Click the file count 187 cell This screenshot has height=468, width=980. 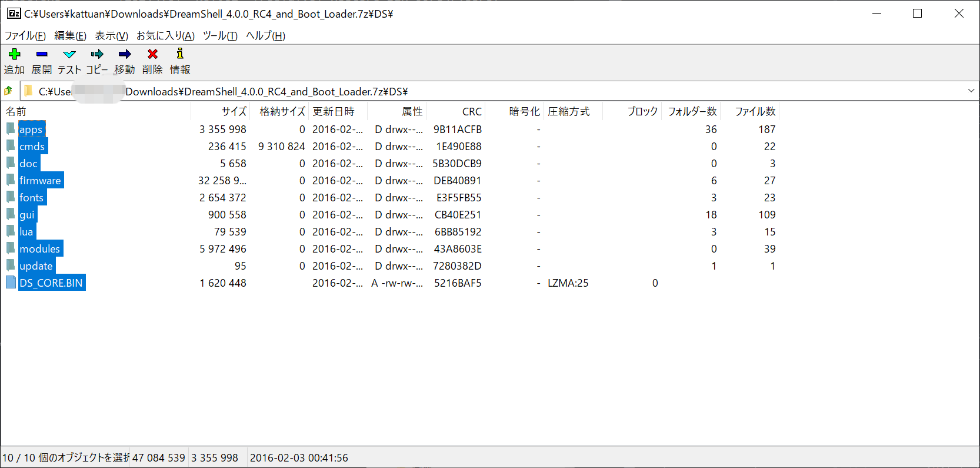click(767, 129)
